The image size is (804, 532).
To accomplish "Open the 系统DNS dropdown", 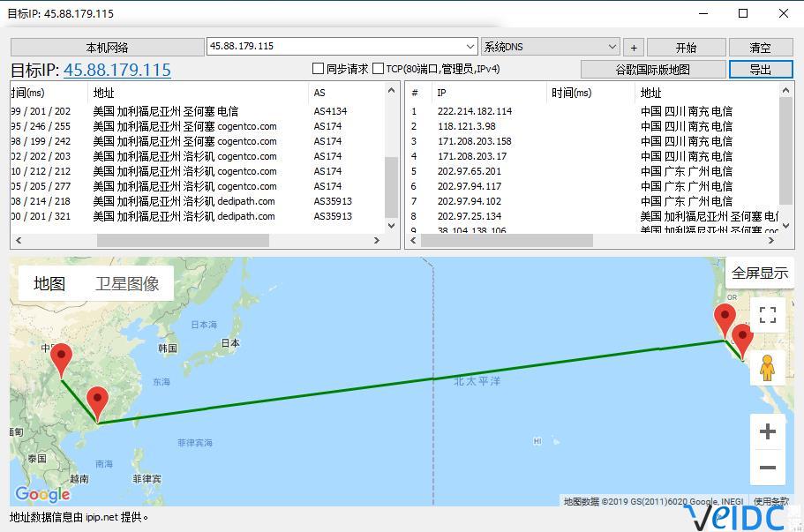I will tap(612, 47).
